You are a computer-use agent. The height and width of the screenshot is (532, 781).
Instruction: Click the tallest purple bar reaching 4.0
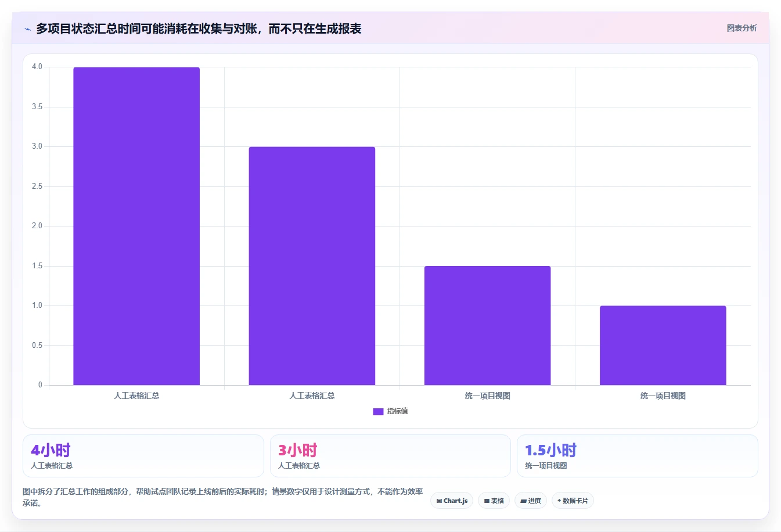pos(136,226)
